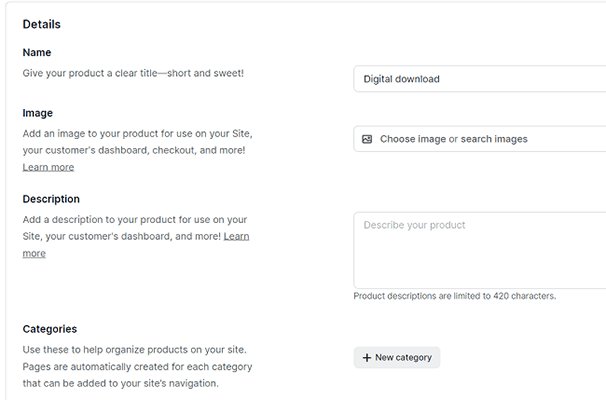Open Learn more under the Image section
Viewport: 606px width, 400px height.
click(x=48, y=167)
